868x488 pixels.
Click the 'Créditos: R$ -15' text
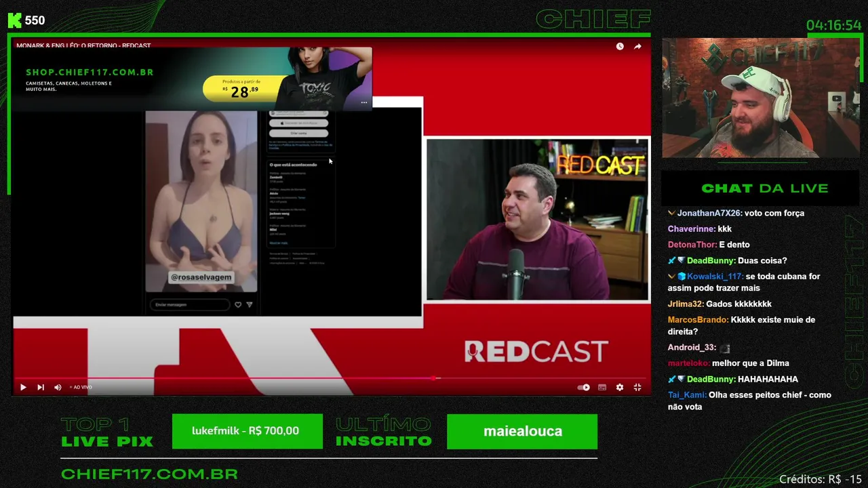pos(821,479)
